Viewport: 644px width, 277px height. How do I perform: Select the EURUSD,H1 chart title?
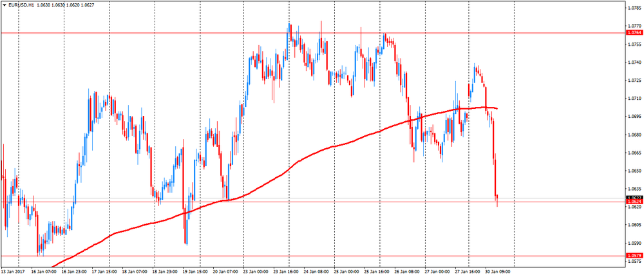pos(20,5)
